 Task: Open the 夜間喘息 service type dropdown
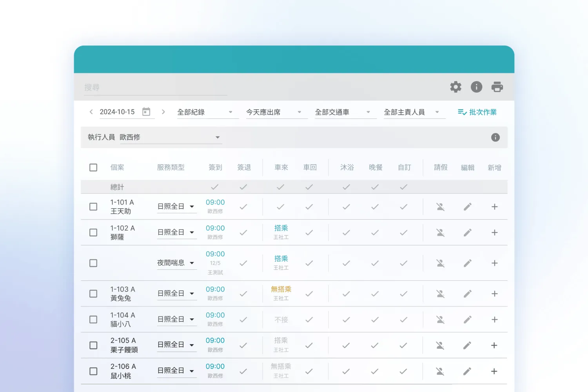(x=177, y=263)
